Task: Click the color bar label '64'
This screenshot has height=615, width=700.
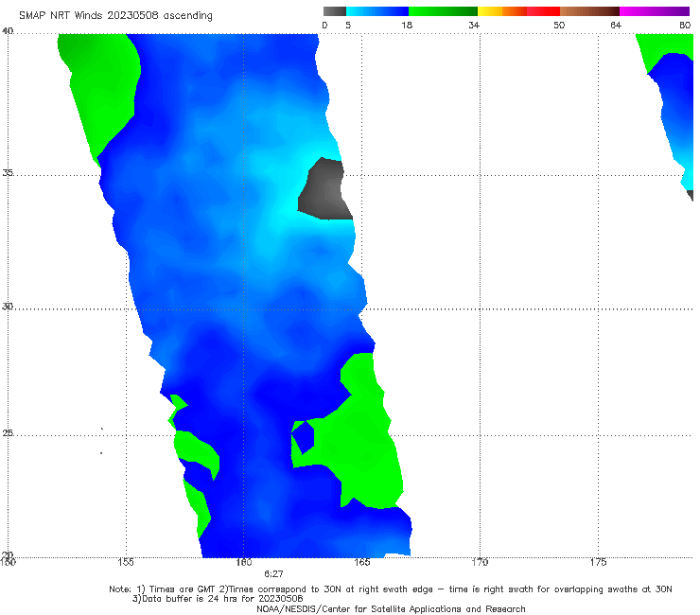Action: coord(616,26)
